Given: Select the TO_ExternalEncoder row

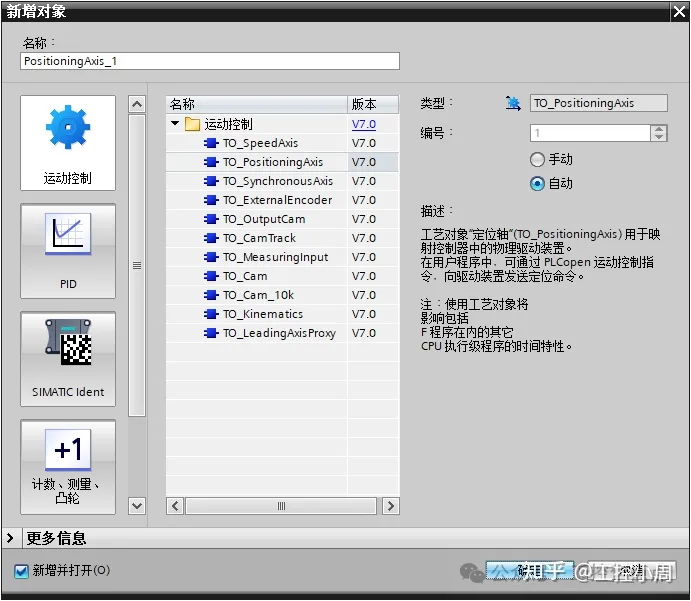Looking at the screenshot, I should click(282, 200).
